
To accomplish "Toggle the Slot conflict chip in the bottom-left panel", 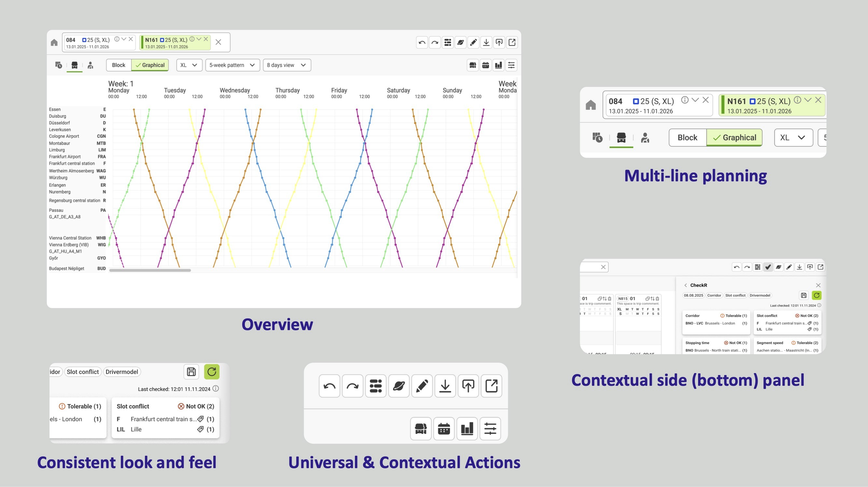I will 83,372.
